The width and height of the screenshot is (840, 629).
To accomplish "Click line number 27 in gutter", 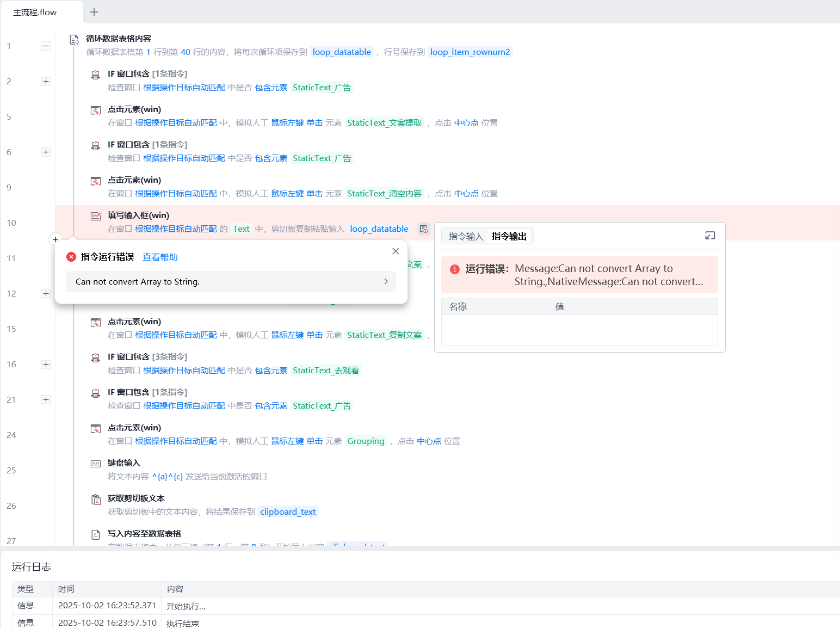I will coord(11,541).
